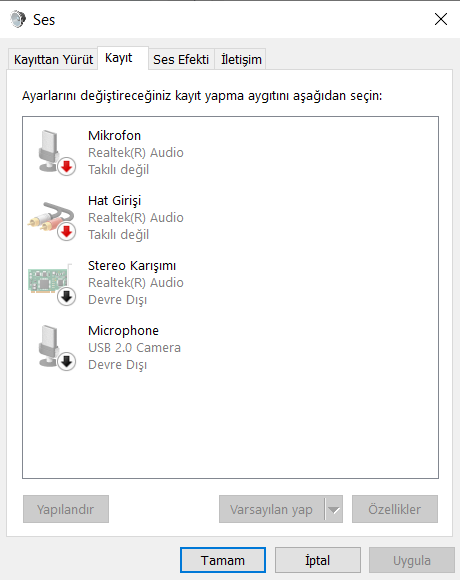Cancel the dialog with İptal

pos(318,560)
